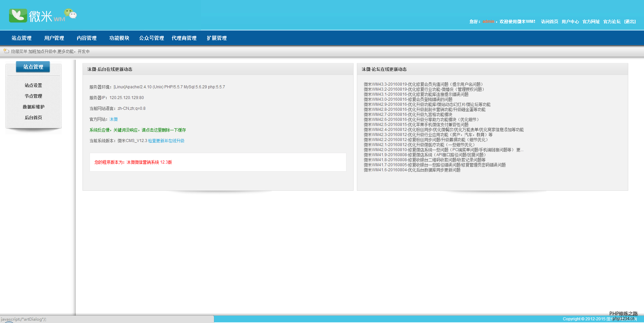Viewport: 644px width, 323px height.
Task: Click the 隐藏菜单 toggle text
Action: (x=19, y=51)
